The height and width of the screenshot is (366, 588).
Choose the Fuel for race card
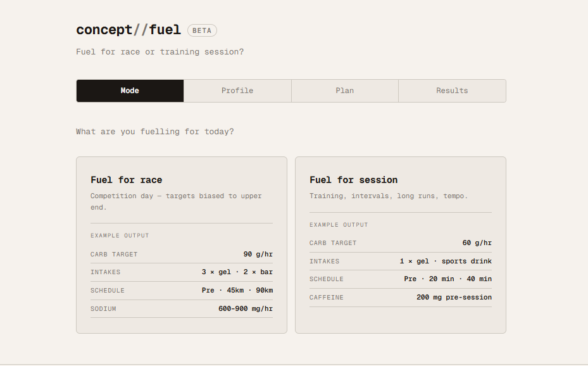click(x=182, y=245)
